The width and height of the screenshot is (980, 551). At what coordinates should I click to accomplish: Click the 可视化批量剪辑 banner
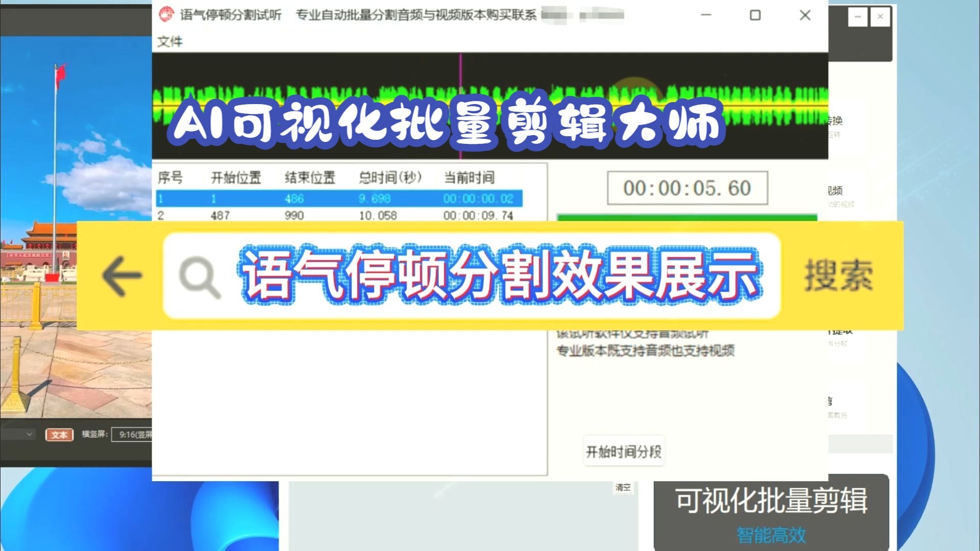click(771, 513)
